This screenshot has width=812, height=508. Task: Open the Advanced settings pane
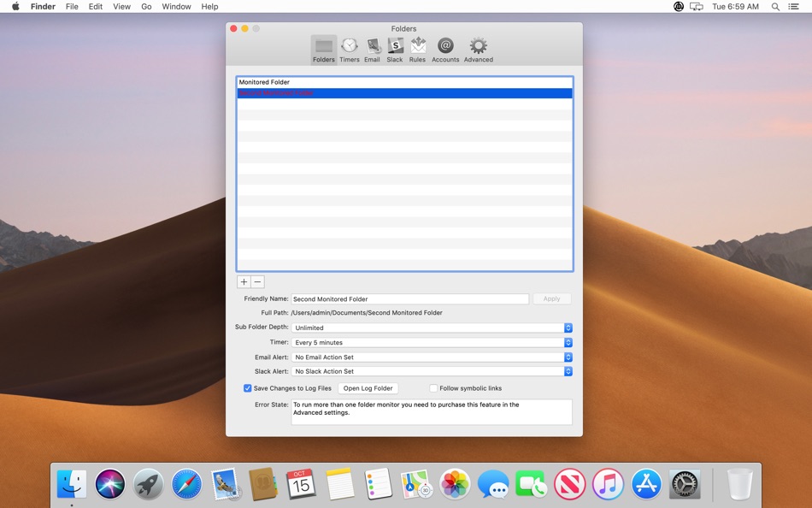tap(478, 50)
